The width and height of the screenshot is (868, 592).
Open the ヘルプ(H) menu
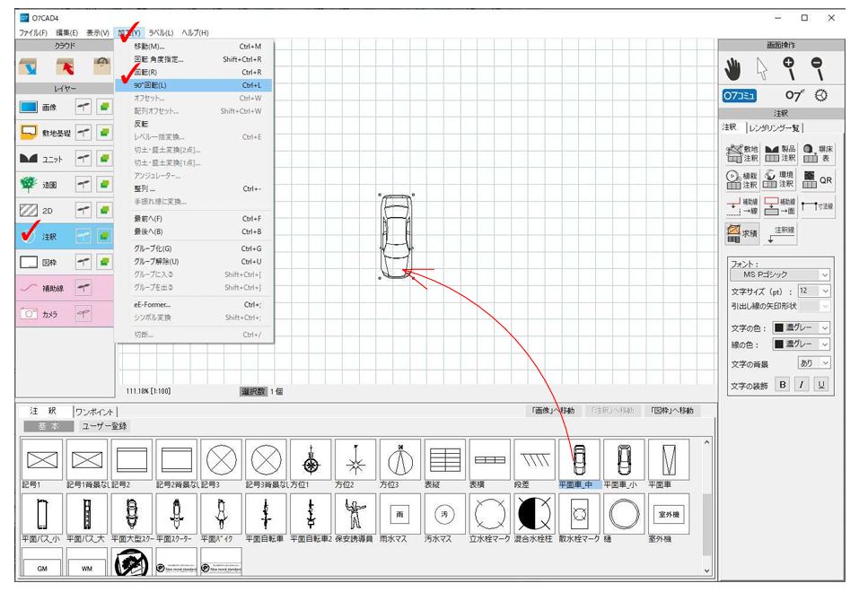pos(195,32)
